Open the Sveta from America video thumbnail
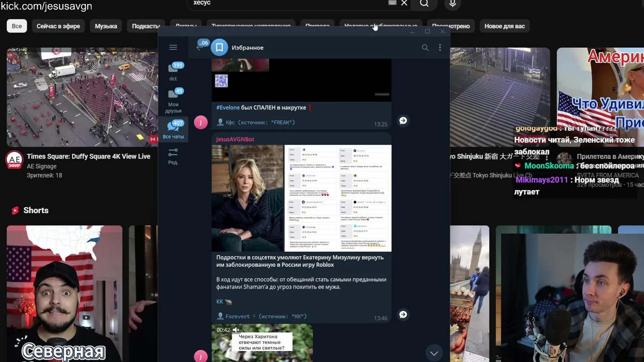 click(x=600, y=88)
